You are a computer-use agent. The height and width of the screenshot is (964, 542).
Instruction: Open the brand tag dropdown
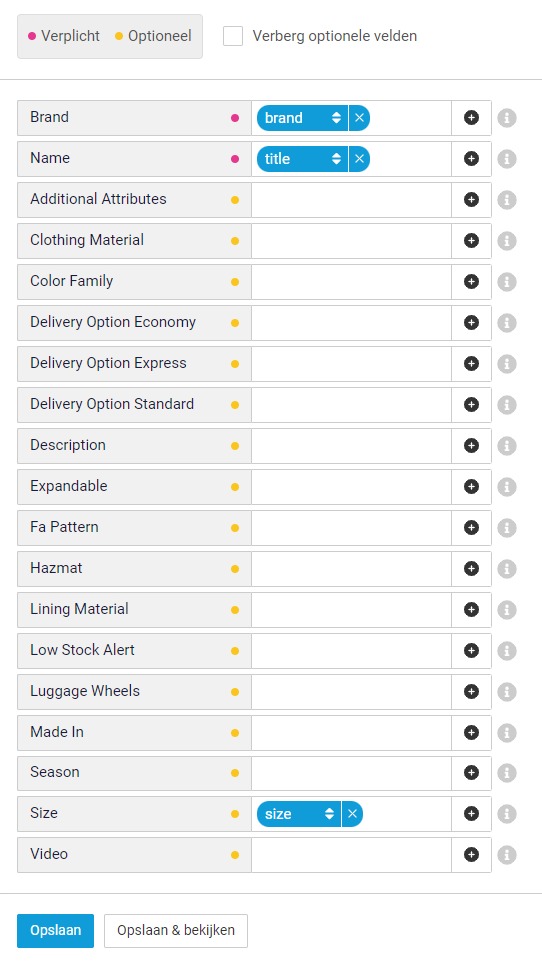(x=302, y=117)
